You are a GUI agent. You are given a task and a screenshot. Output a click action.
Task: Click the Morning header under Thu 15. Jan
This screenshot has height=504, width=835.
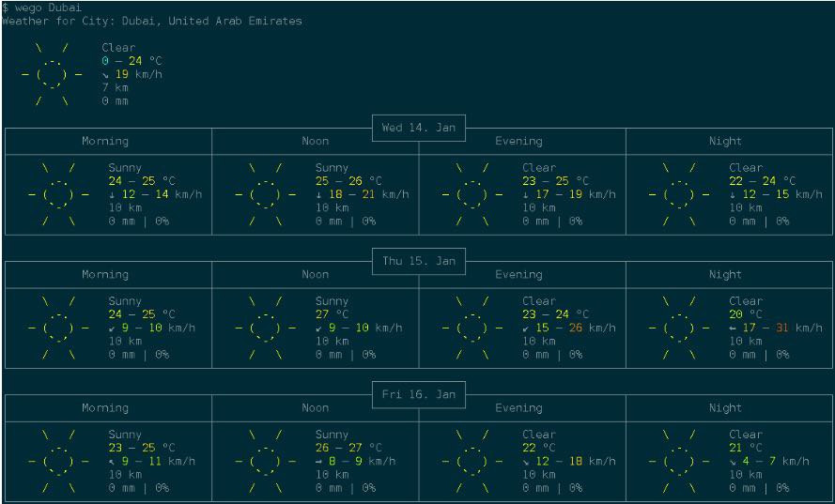tap(105, 275)
